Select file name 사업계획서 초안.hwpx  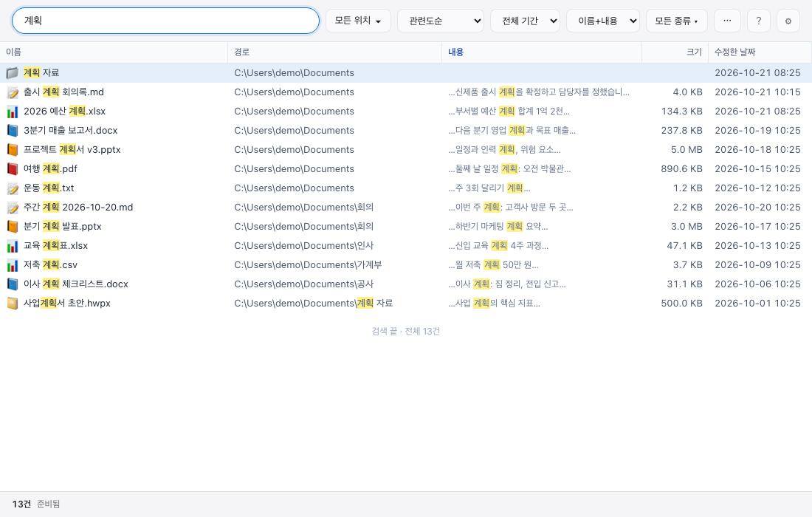pos(66,303)
